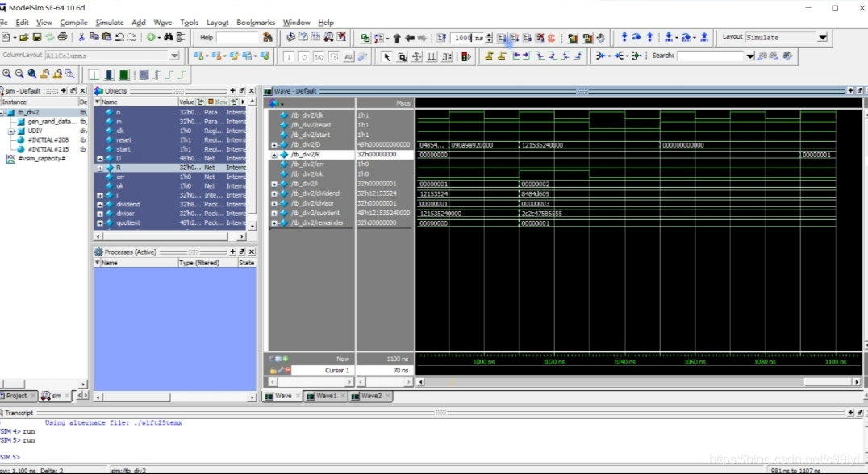
Task: Select the #INITIAL#208 tree item
Action: (48, 140)
